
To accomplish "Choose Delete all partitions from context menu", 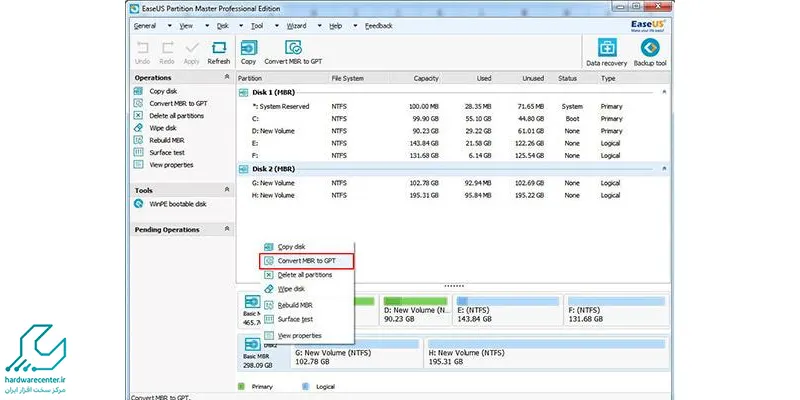I will pyautogui.click(x=307, y=275).
